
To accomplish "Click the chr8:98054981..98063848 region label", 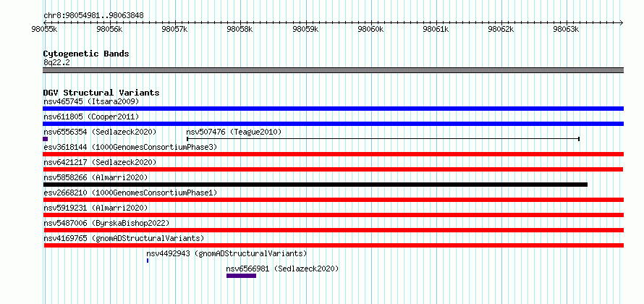I will pos(93,16).
